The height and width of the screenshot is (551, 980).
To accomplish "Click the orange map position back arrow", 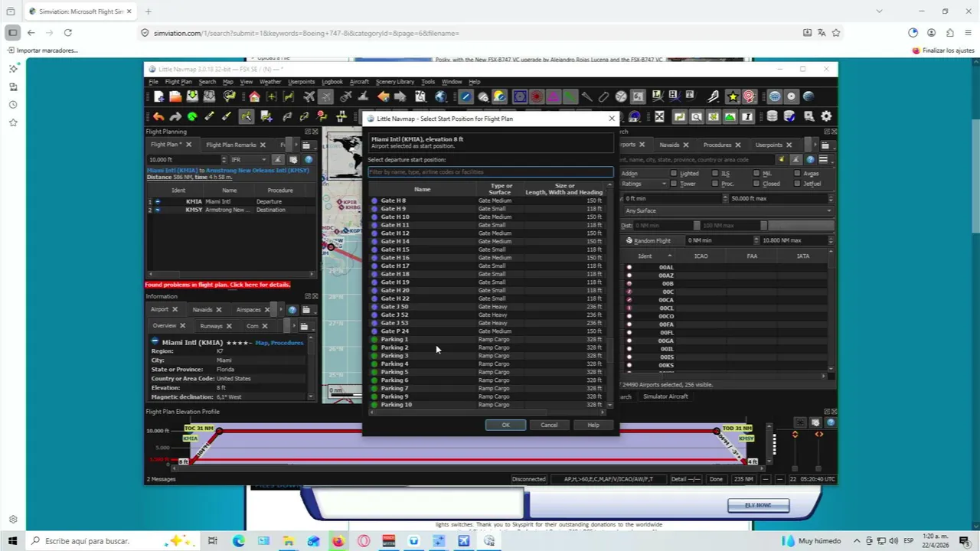I will 383,96.
